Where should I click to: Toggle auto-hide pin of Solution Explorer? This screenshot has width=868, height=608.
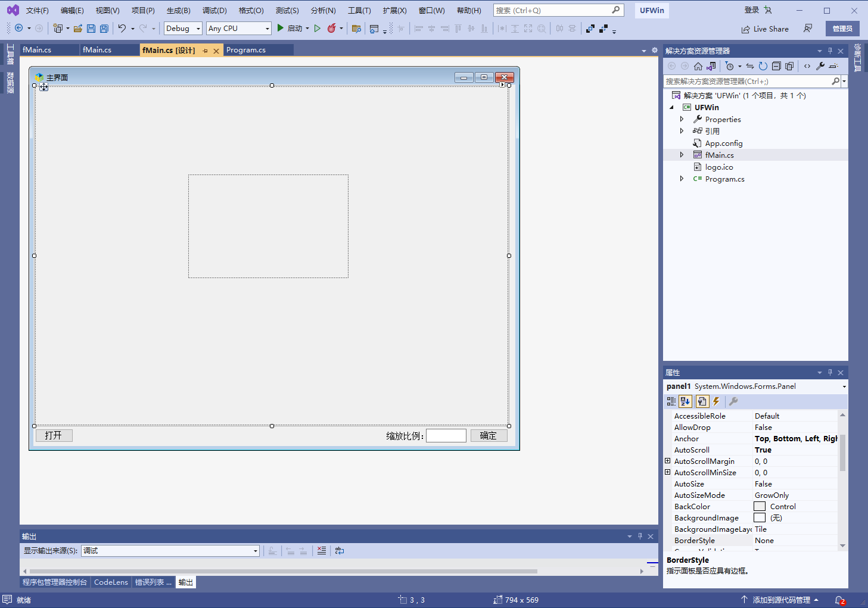point(830,51)
